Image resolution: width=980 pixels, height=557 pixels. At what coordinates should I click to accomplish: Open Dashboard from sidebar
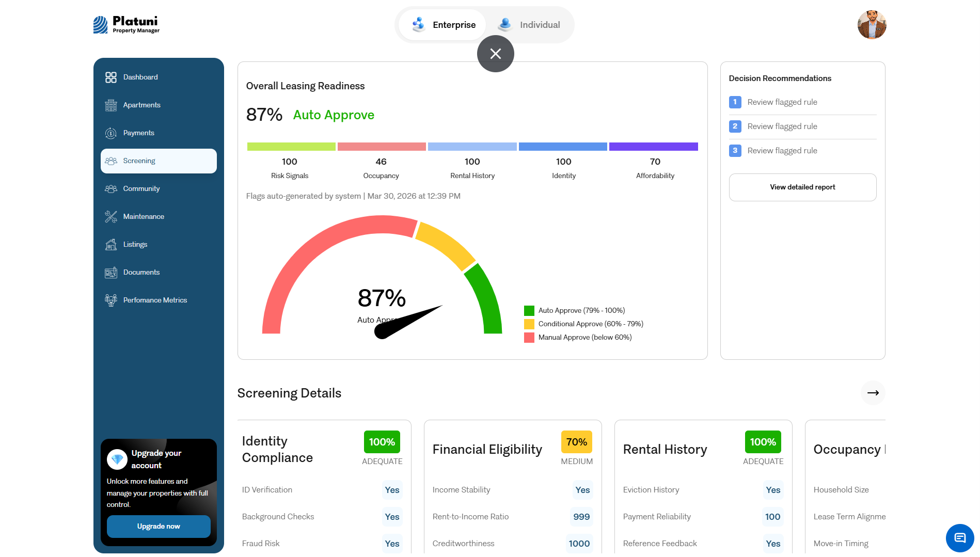click(x=159, y=77)
